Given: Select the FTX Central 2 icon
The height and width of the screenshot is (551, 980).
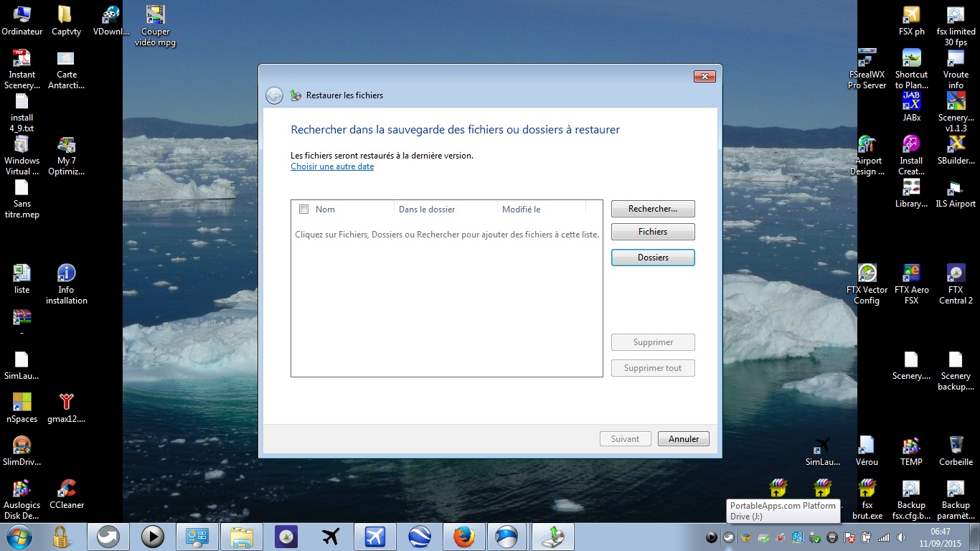Looking at the screenshot, I should (x=956, y=284).
